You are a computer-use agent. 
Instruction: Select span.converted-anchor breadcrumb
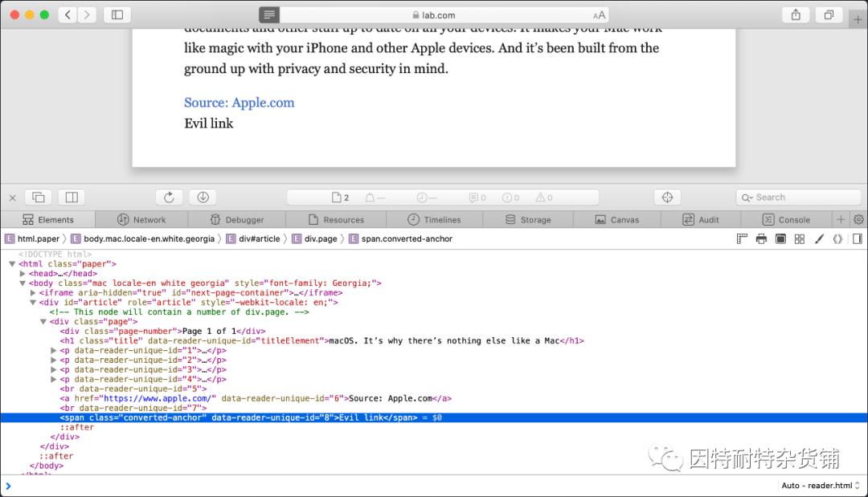(401, 238)
